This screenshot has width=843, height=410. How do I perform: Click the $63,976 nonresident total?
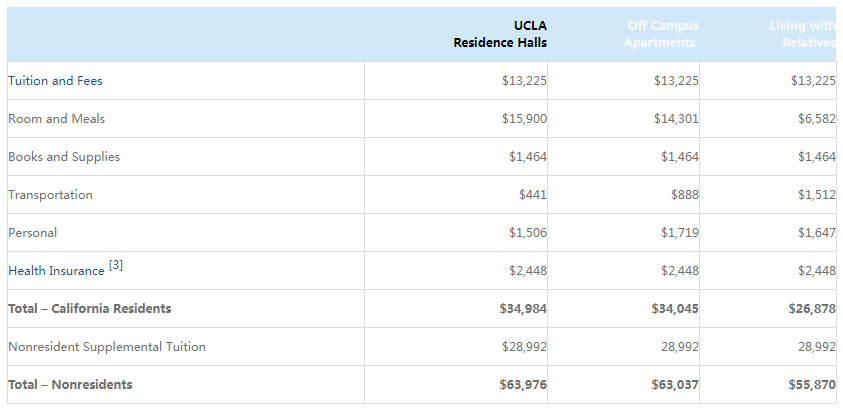coord(523,385)
